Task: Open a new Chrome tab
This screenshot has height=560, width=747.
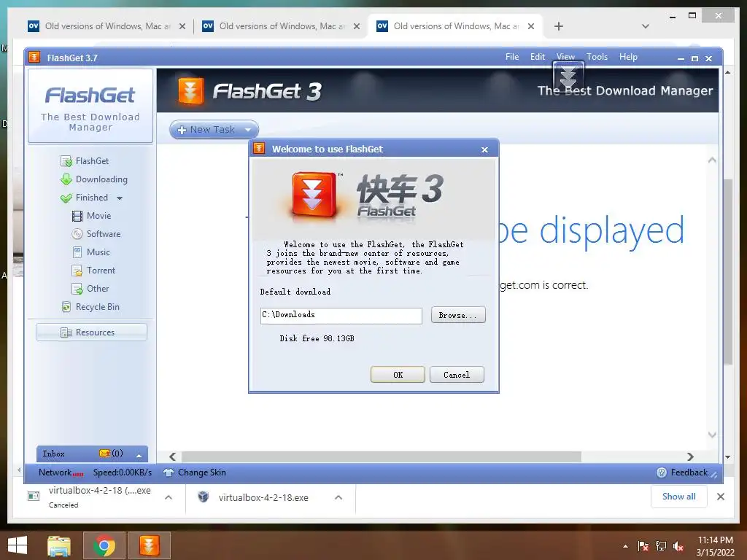Action: [x=559, y=26]
